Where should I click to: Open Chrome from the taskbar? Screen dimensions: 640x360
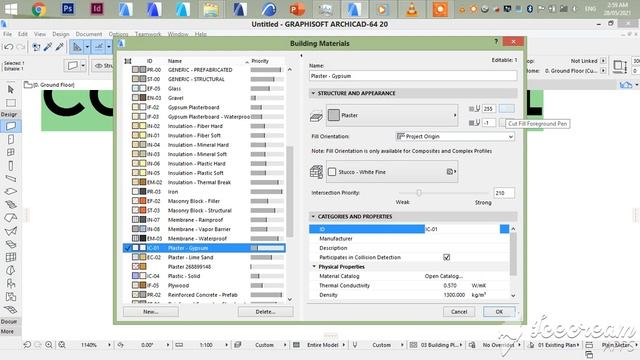[39, 9]
